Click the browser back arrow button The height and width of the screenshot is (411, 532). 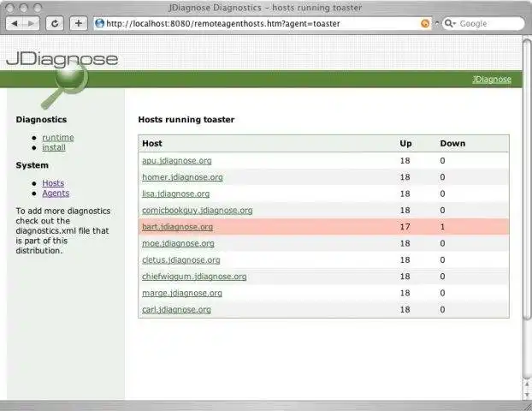point(15,23)
